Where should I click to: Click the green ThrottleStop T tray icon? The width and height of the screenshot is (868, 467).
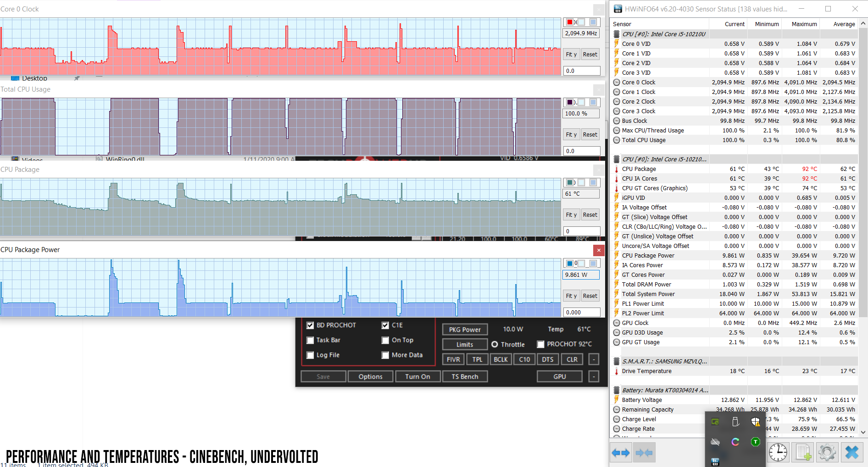[x=756, y=442]
